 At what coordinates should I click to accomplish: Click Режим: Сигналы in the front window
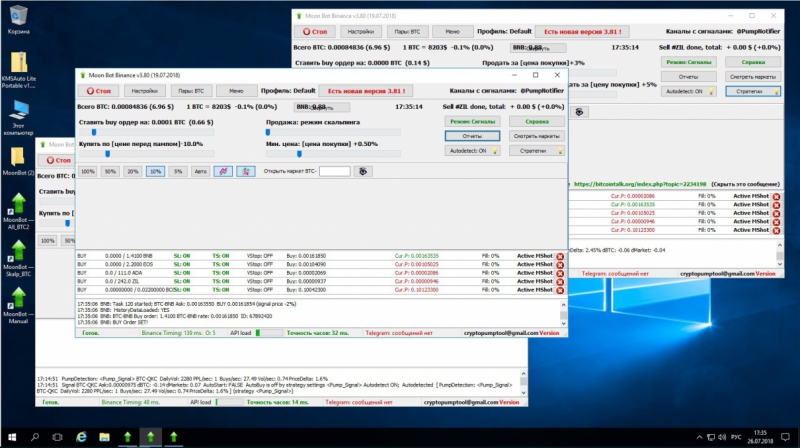(x=472, y=121)
